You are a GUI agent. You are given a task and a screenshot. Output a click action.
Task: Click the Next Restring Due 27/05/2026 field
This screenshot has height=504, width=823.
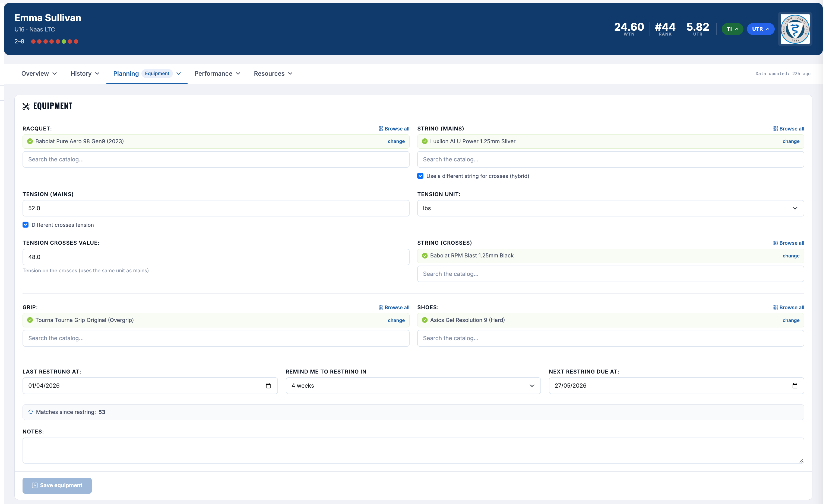676,386
